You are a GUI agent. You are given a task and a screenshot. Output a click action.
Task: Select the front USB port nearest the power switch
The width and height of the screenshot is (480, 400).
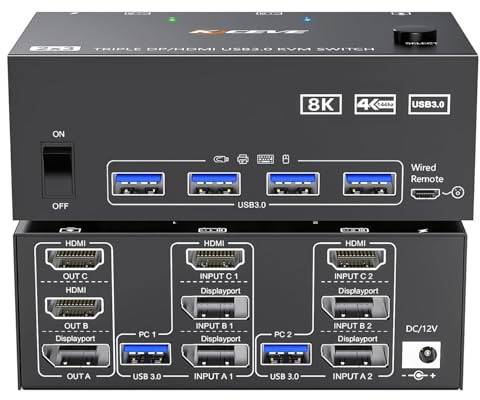click(x=138, y=184)
